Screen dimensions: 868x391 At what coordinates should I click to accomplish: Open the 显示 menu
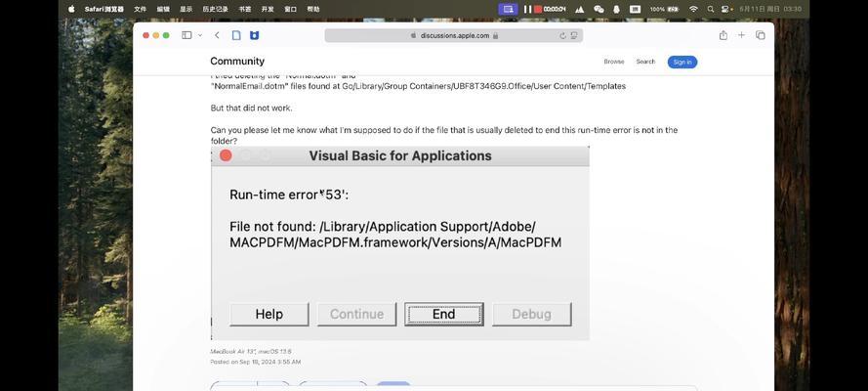[x=186, y=10]
